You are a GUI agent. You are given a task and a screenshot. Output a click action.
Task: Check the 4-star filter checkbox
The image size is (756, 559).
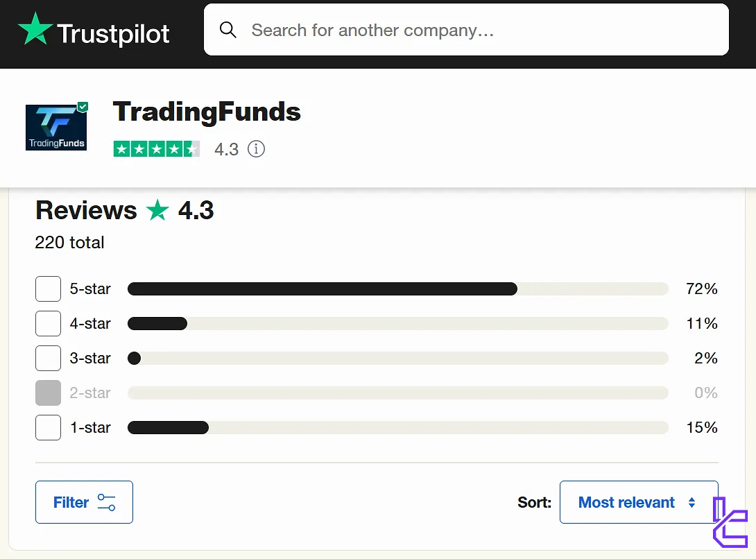[x=48, y=324]
